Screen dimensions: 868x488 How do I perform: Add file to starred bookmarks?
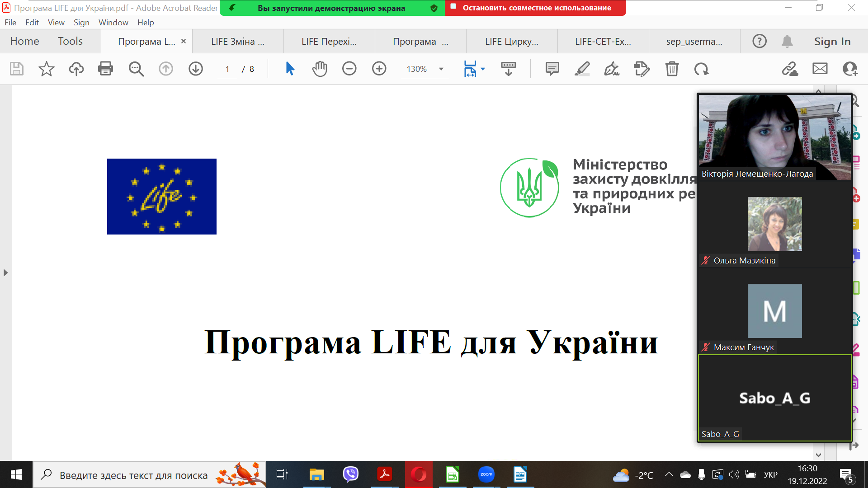pos(46,69)
